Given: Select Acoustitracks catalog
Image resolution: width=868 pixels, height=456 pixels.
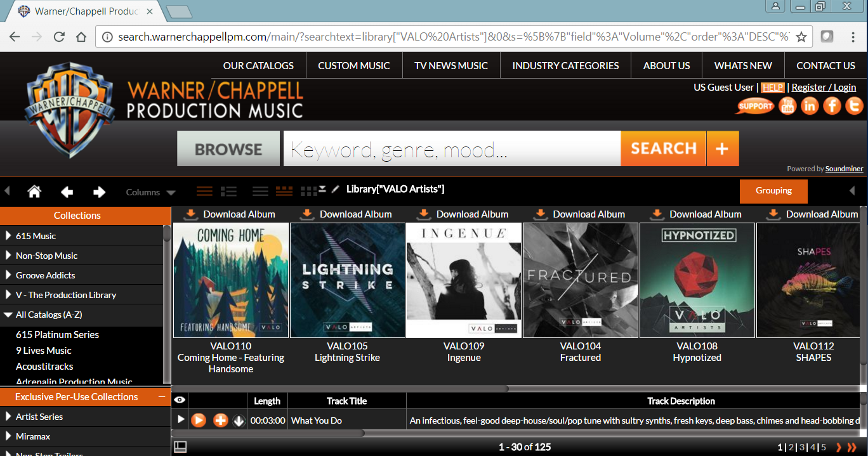Looking at the screenshot, I should click(x=44, y=366).
